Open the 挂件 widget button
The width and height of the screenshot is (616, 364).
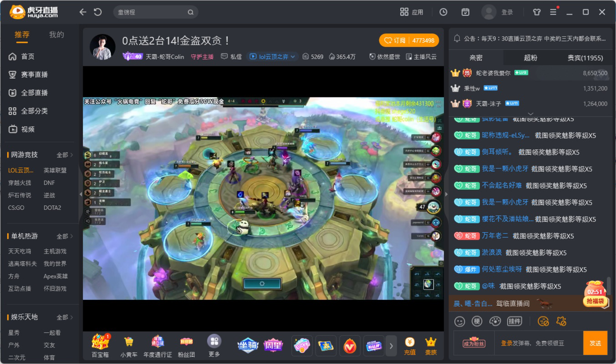click(514, 321)
